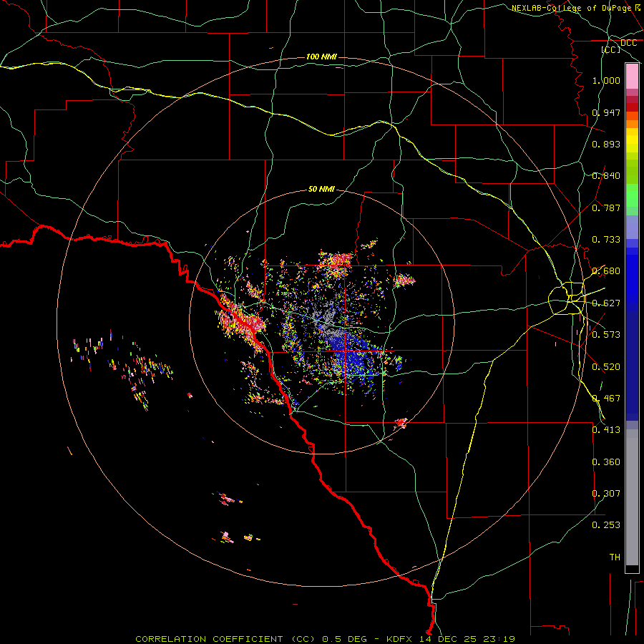Click the 0.413 legend value
Screen dimensions: 644x644
(606, 430)
